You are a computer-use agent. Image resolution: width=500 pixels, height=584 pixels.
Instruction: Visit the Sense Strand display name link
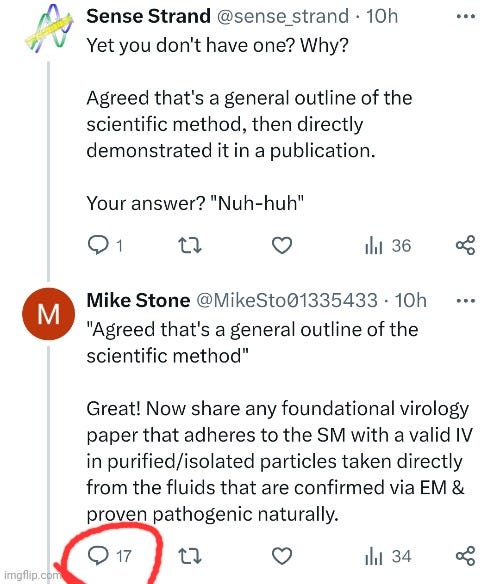[x=148, y=16]
